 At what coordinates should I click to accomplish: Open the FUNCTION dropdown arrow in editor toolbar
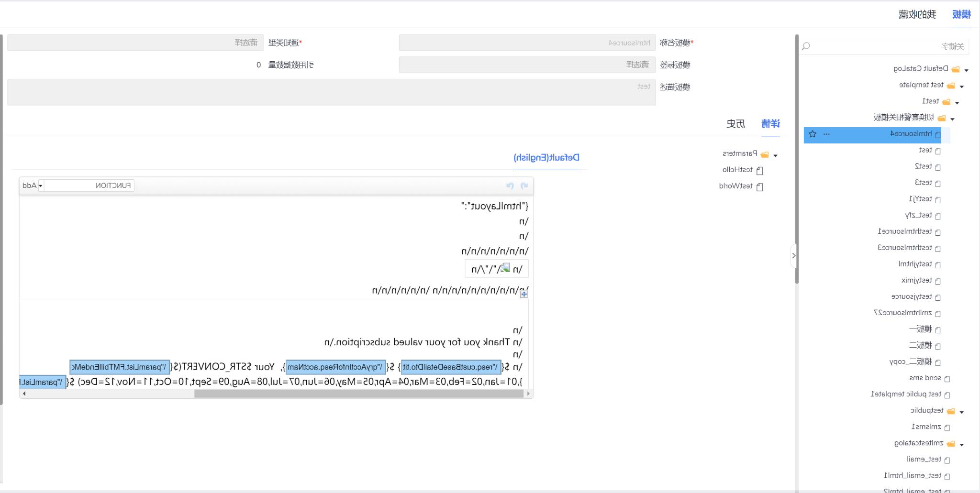pyautogui.click(x=41, y=186)
